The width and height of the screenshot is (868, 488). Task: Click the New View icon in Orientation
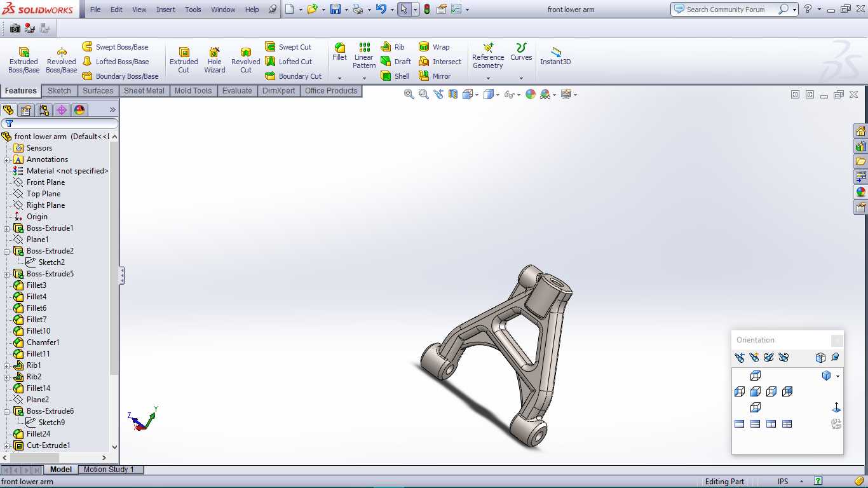[754, 358]
